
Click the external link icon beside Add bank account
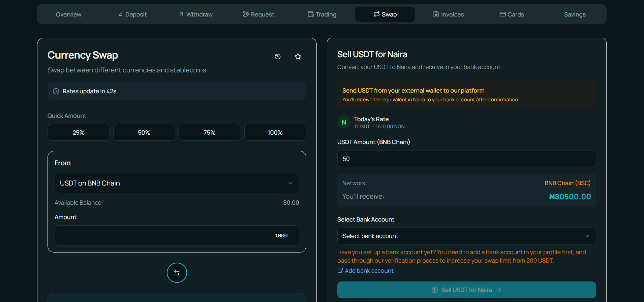340,270
